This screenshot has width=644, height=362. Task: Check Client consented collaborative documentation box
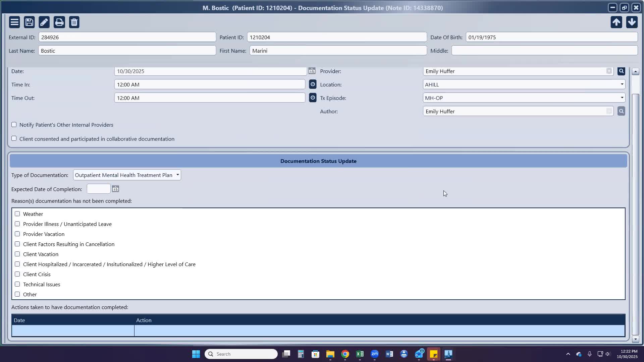point(14,138)
